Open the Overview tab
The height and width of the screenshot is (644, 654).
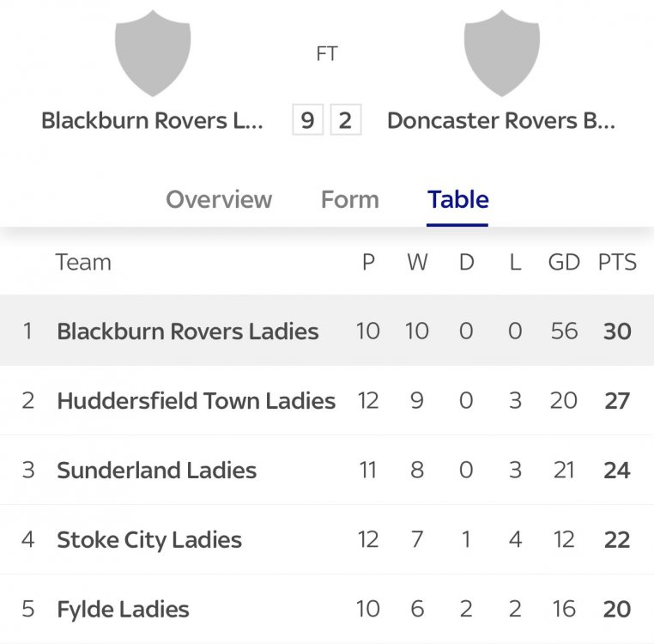click(x=219, y=199)
